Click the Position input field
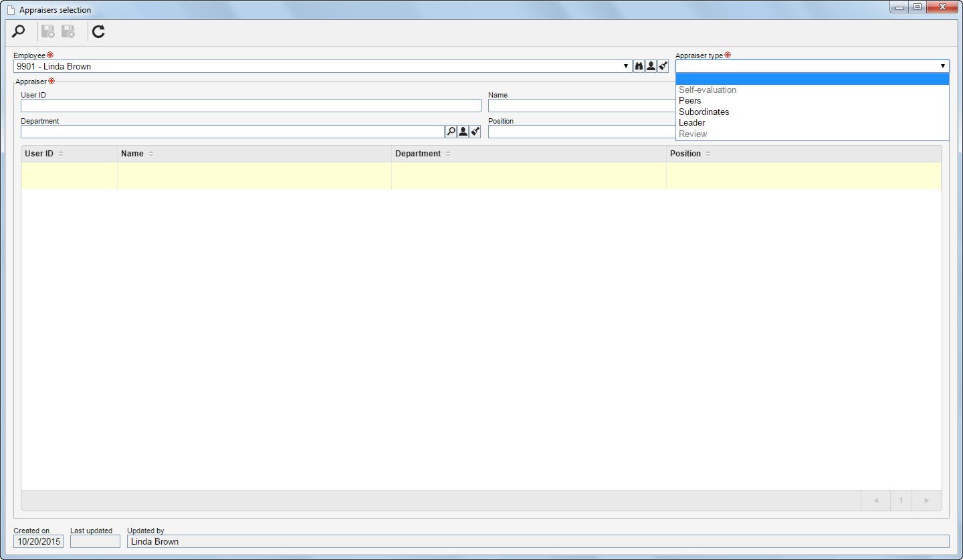This screenshot has height=560, width=963. pos(582,132)
